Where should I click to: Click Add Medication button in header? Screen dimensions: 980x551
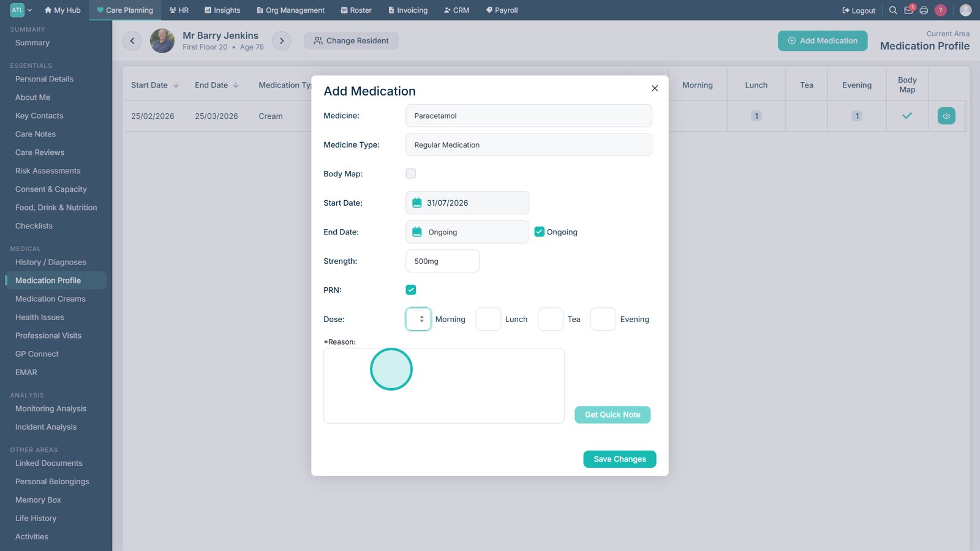[x=823, y=41]
